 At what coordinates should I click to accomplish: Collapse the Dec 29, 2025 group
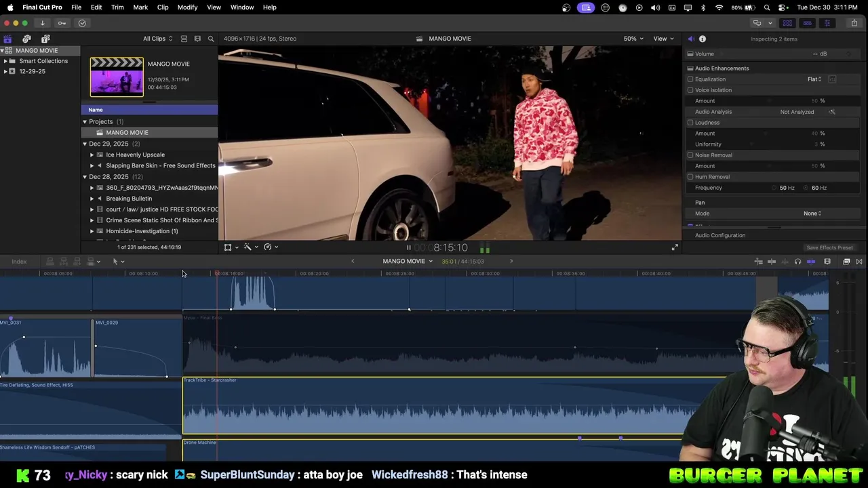coord(85,144)
